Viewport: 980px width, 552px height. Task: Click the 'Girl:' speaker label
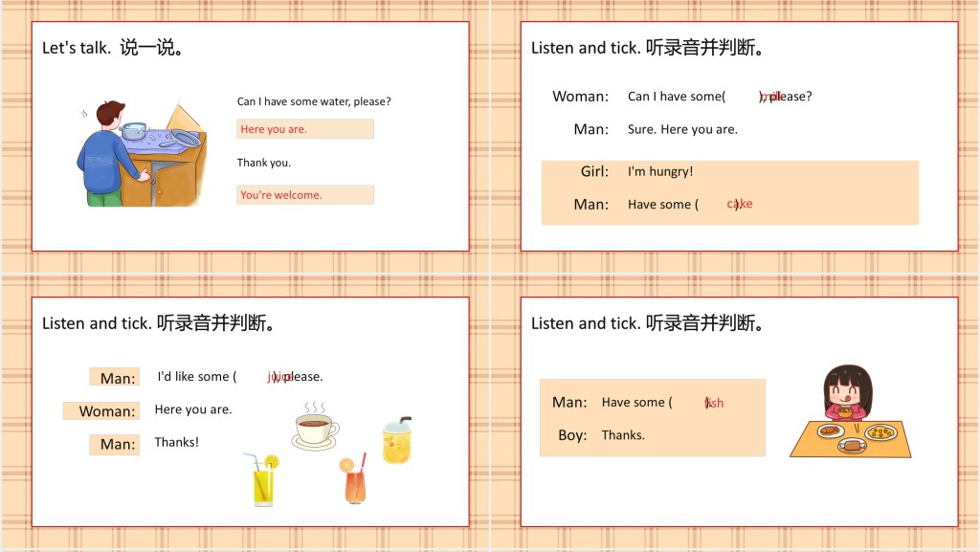point(594,171)
